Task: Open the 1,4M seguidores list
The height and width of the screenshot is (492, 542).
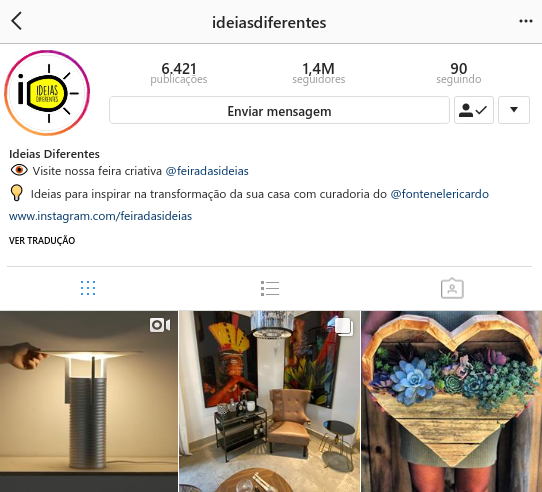Action: [319, 73]
